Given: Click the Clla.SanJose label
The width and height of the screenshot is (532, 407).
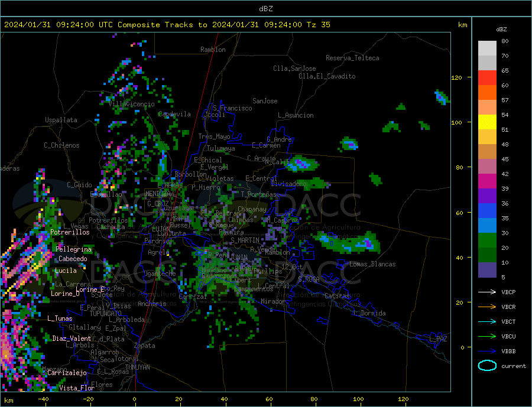Looking at the screenshot, I should (x=294, y=69).
